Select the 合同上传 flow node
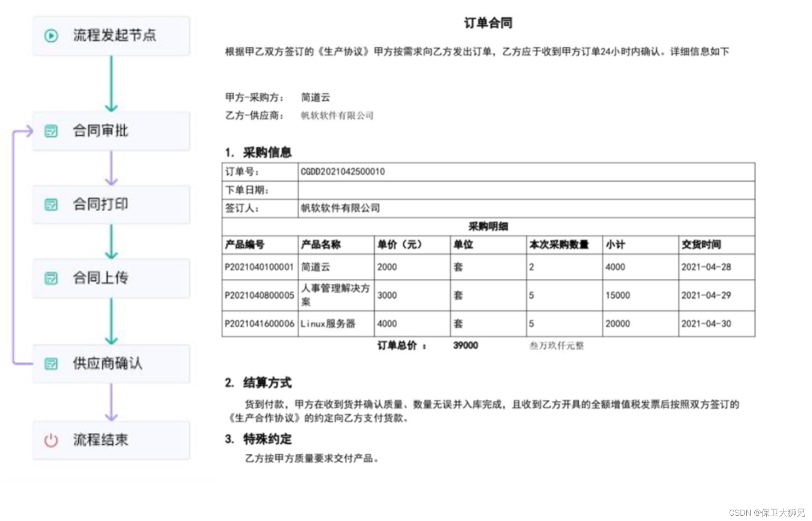 coord(111,278)
